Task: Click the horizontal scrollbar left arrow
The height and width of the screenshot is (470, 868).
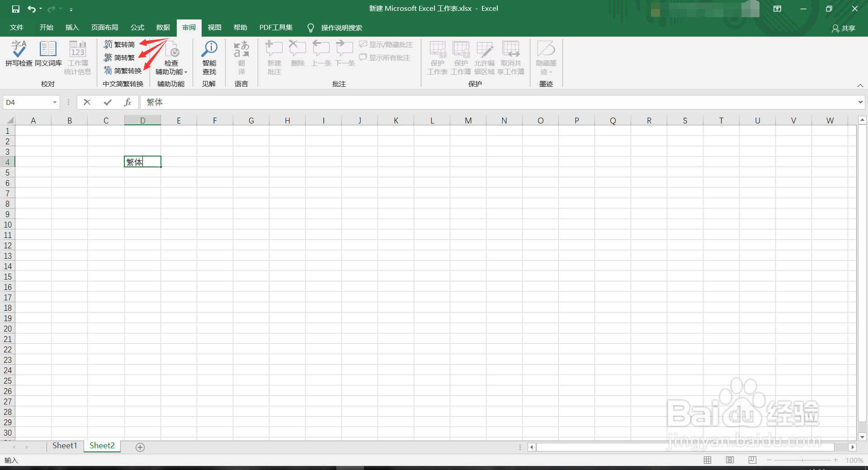Action: coord(532,447)
